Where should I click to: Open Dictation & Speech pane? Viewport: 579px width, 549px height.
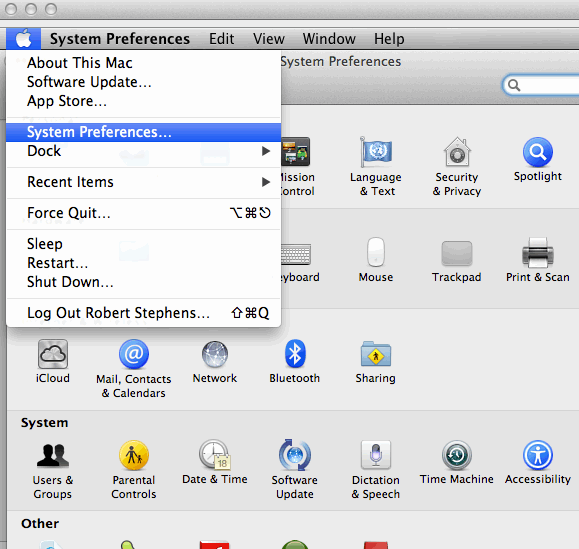pos(376,470)
